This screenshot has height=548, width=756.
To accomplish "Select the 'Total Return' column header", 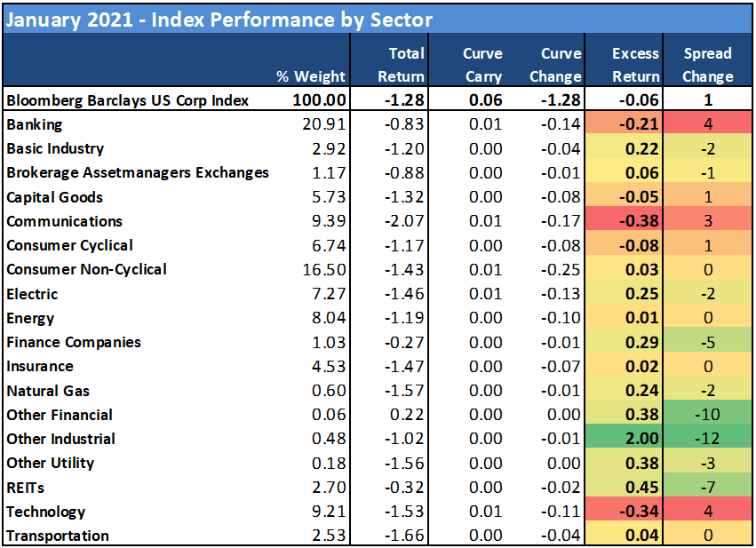I will point(402,65).
